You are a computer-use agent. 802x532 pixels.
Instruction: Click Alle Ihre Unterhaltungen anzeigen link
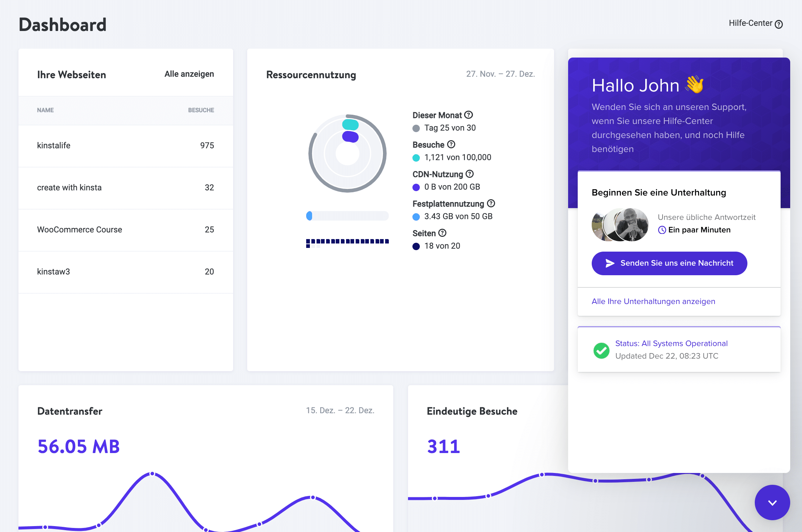654,301
